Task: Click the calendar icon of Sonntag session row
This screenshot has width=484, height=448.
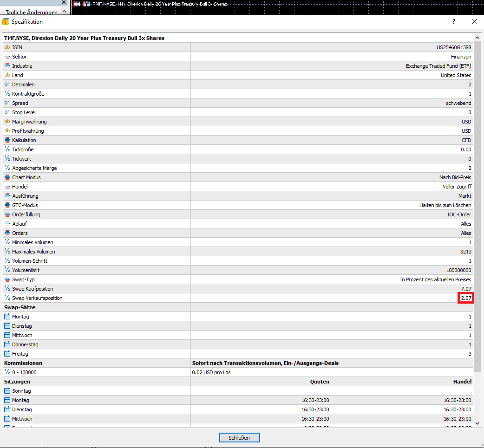Action: 7,390
